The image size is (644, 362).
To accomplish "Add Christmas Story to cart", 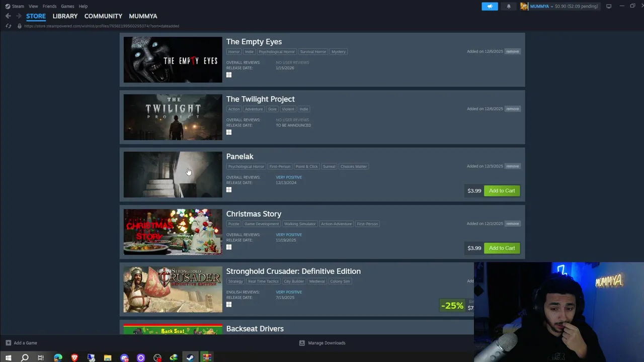I will click(x=502, y=248).
